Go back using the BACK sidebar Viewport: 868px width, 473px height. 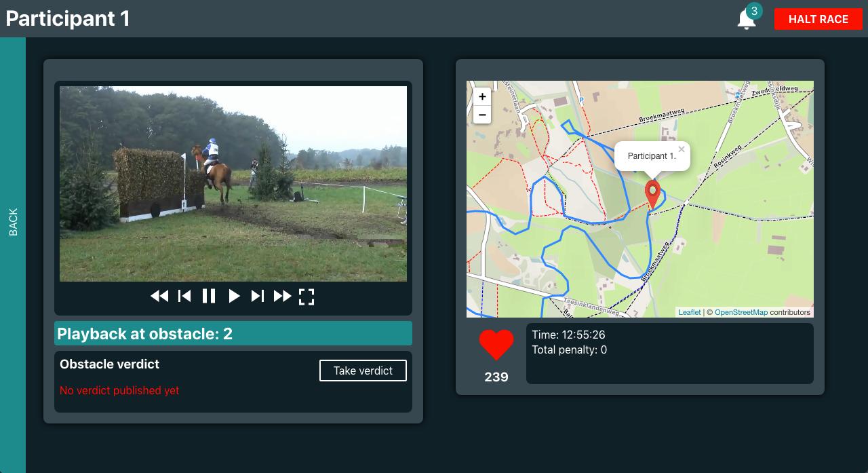coord(13,222)
